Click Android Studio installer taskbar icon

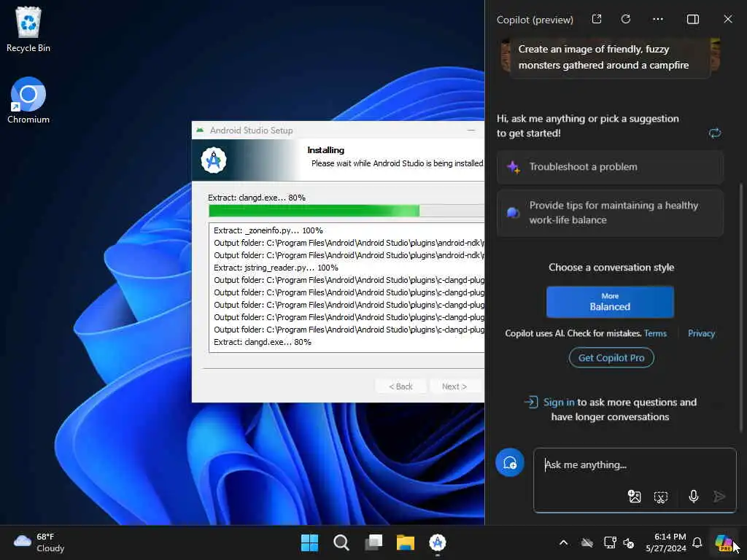click(438, 542)
